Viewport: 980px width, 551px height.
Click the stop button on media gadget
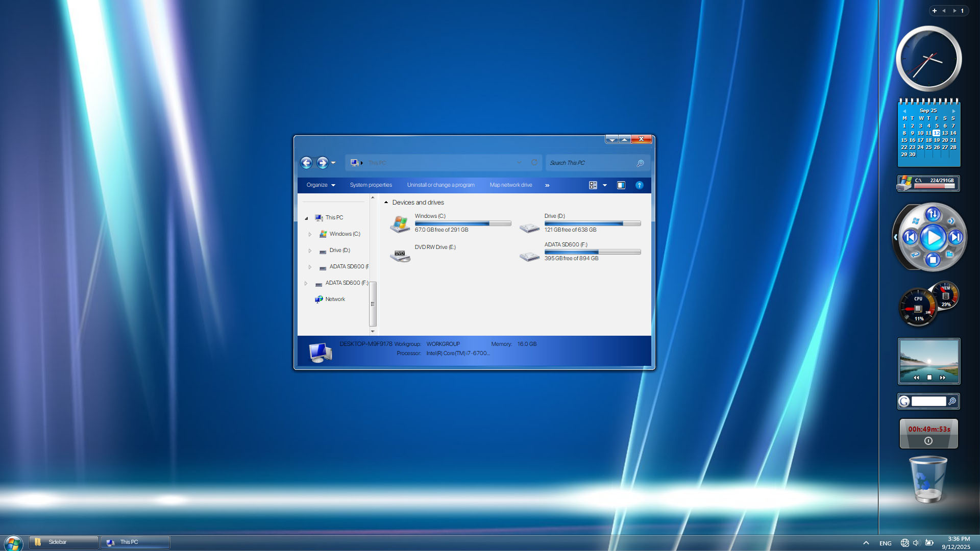tap(933, 260)
